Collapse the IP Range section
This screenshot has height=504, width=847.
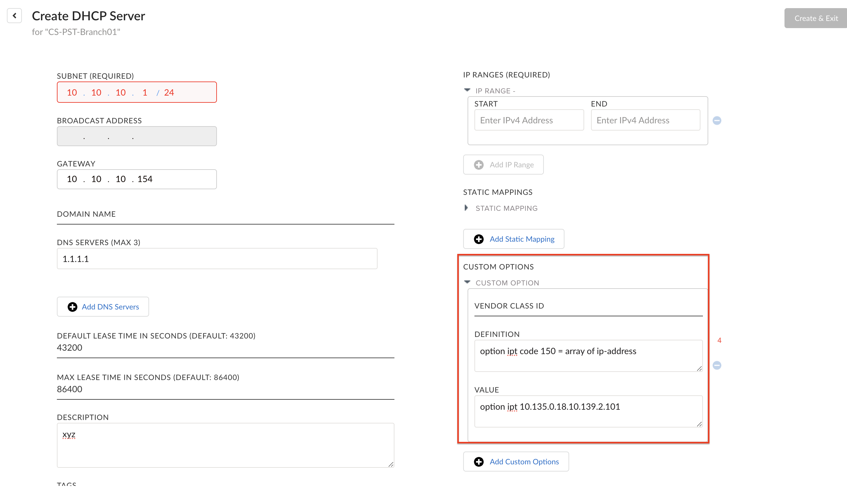point(467,90)
